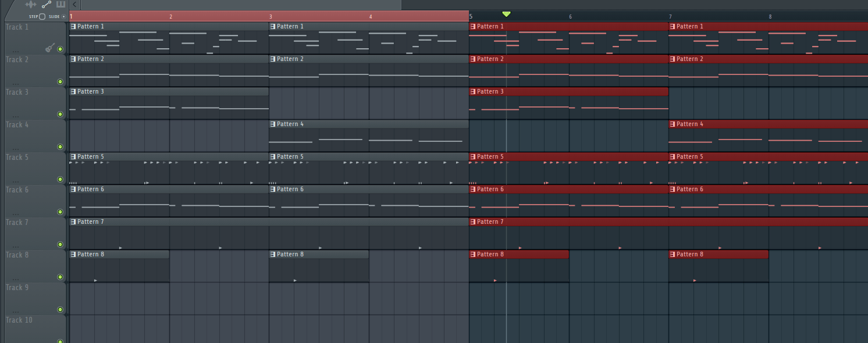The height and width of the screenshot is (343, 868).
Task: Select the Track 9 name label
Action: pyautogui.click(x=17, y=287)
